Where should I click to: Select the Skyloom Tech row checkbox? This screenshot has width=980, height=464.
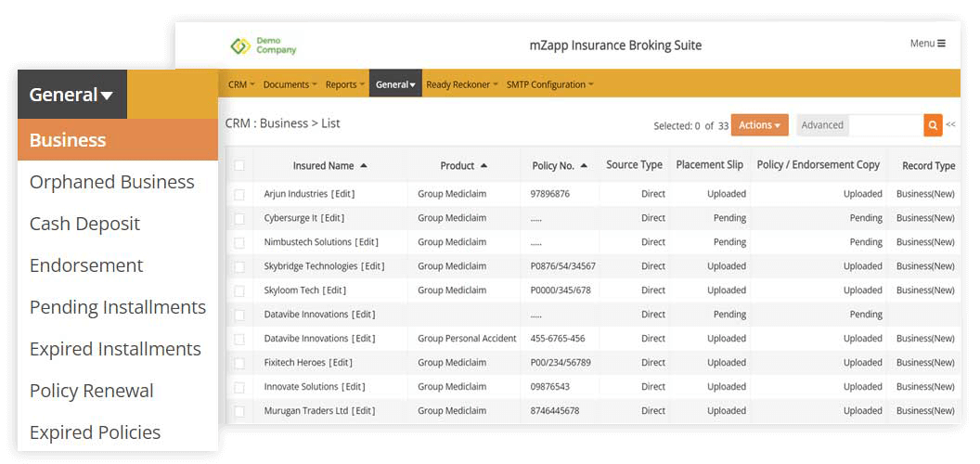click(x=239, y=290)
